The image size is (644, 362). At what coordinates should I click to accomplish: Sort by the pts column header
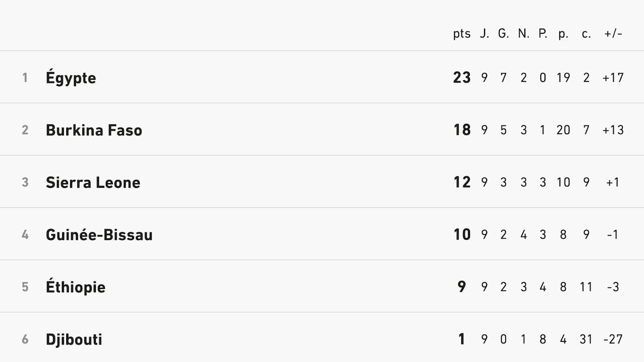[x=462, y=34]
